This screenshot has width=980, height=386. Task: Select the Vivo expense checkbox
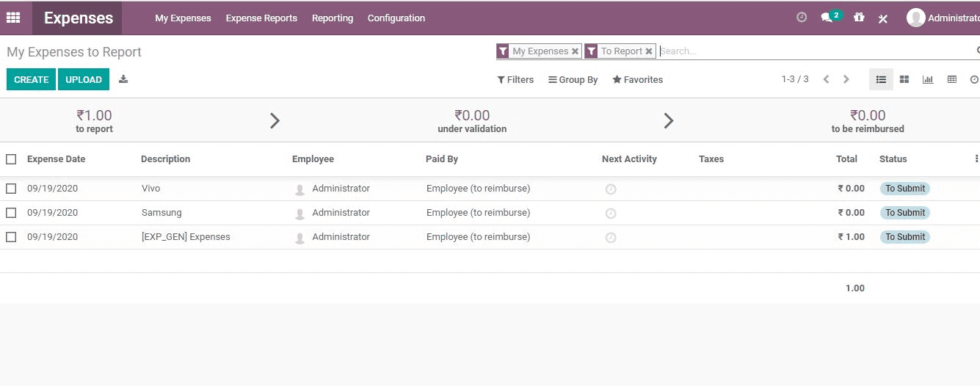click(11, 189)
